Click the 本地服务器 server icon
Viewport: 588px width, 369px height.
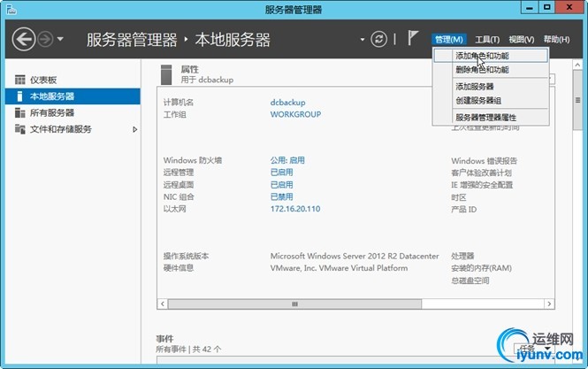(x=19, y=96)
